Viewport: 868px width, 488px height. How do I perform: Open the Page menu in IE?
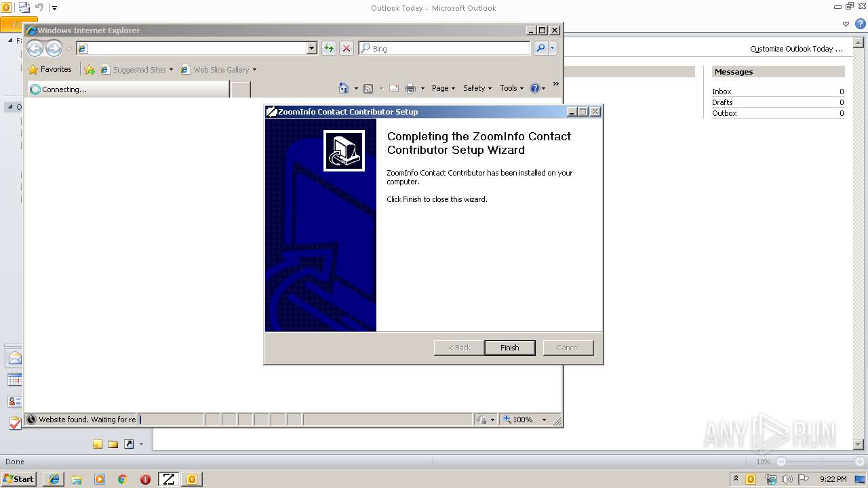[443, 88]
